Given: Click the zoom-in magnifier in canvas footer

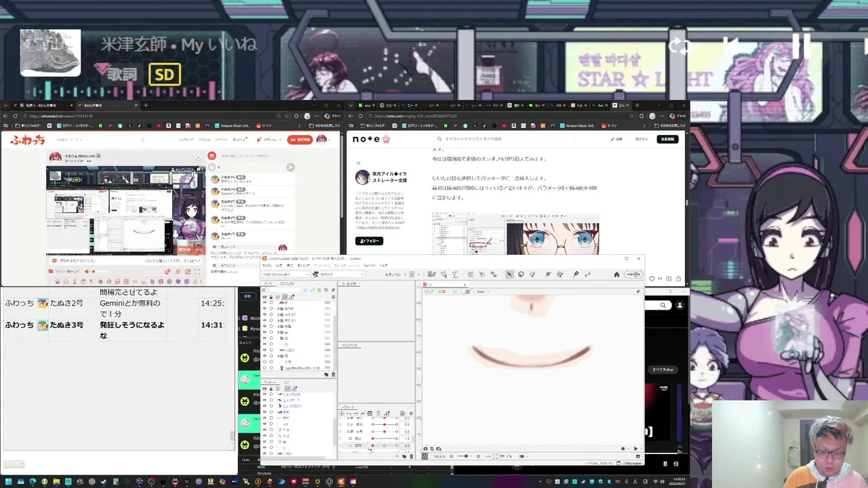Looking at the screenshot, I should pos(479,456).
